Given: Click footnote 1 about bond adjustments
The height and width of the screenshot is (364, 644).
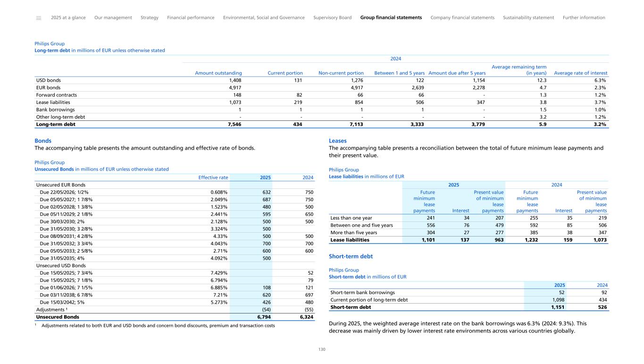Looking at the screenshot, I should (158, 326).
